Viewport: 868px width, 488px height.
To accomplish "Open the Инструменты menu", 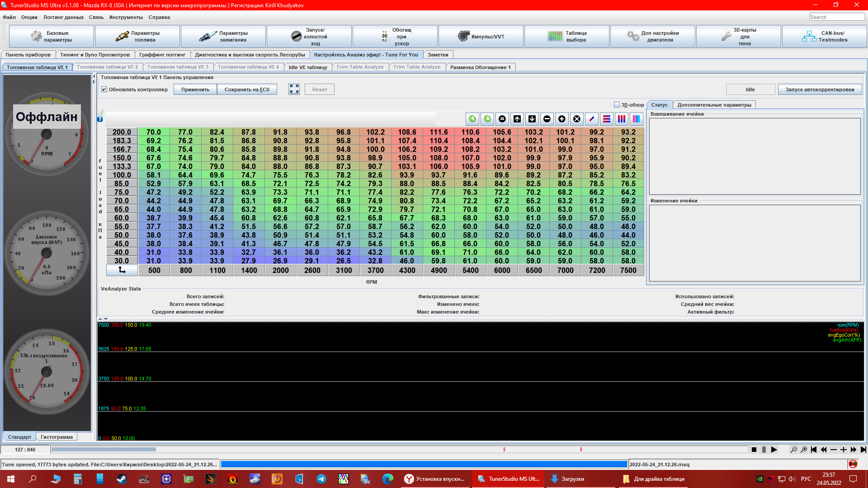I will tap(126, 17).
